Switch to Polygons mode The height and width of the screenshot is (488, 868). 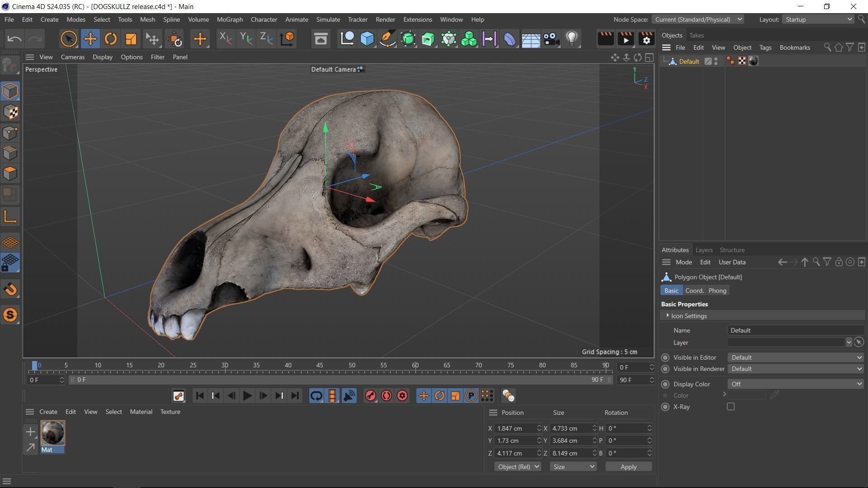[10, 174]
